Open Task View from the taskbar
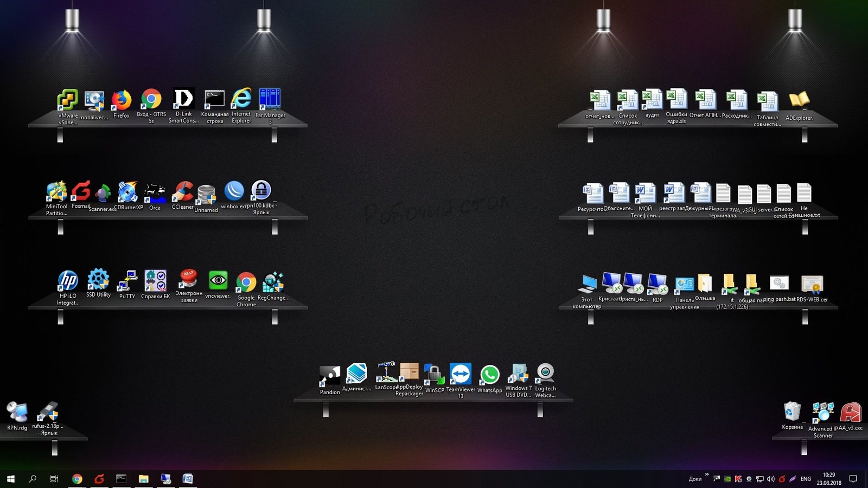 coord(54,479)
